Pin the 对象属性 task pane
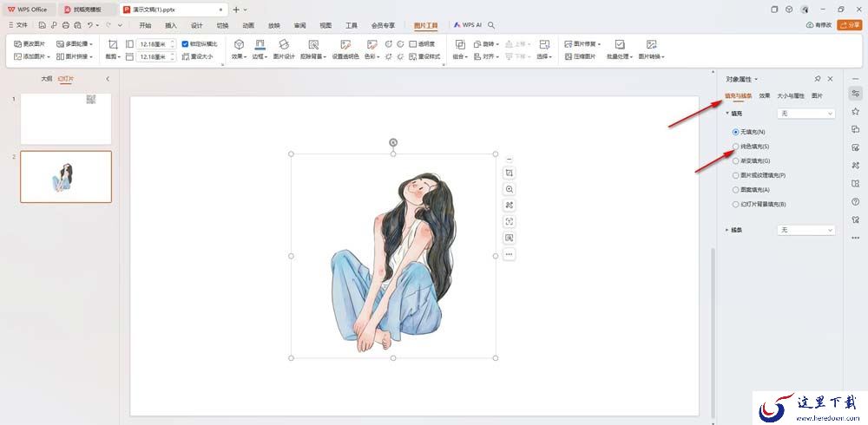Viewport: 868px width, 425px height. click(x=818, y=79)
